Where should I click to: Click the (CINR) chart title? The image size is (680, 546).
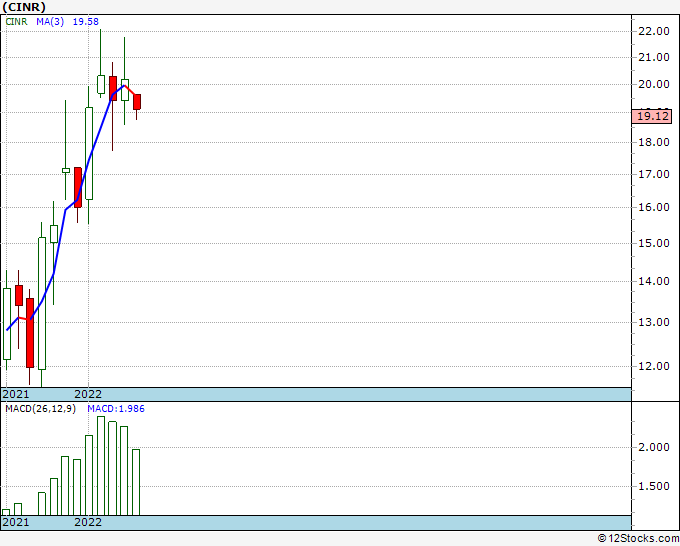click(24, 7)
